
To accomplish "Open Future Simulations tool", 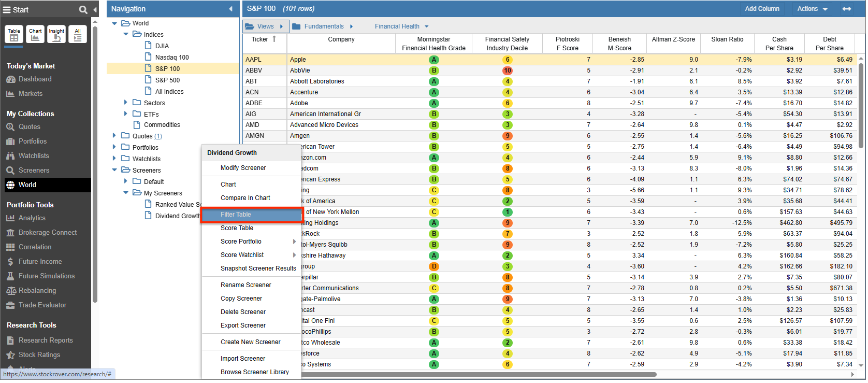I will pyautogui.click(x=46, y=276).
